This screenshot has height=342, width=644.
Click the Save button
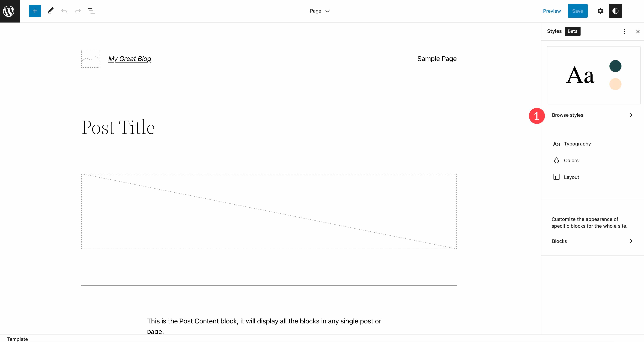point(577,11)
